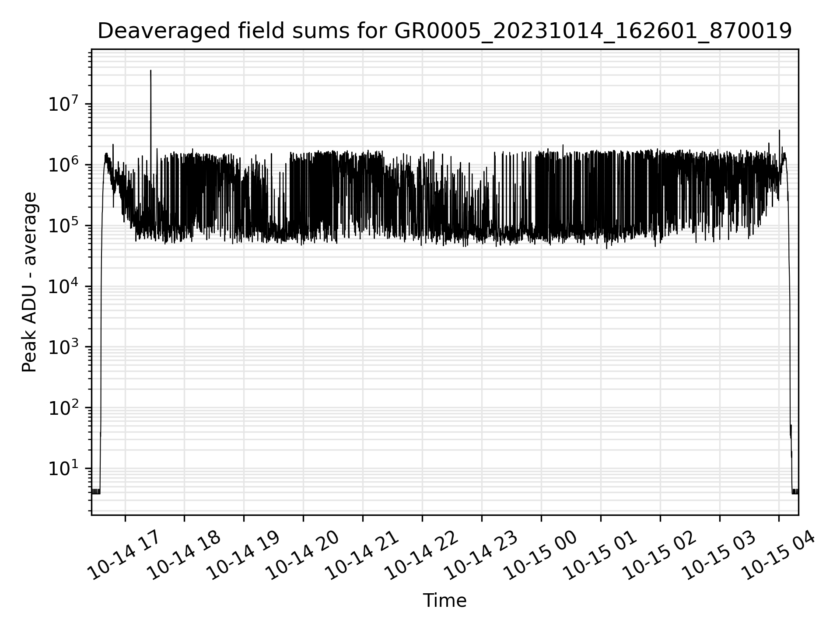The image size is (840, 630).
Task: Click y-axis tick label 10^7
Action: point(64,104)
